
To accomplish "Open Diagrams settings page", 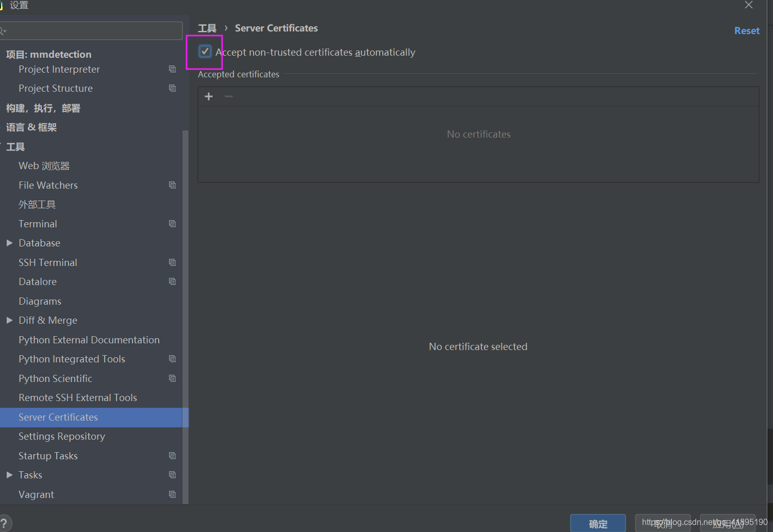I will click(x=40, y=301).
